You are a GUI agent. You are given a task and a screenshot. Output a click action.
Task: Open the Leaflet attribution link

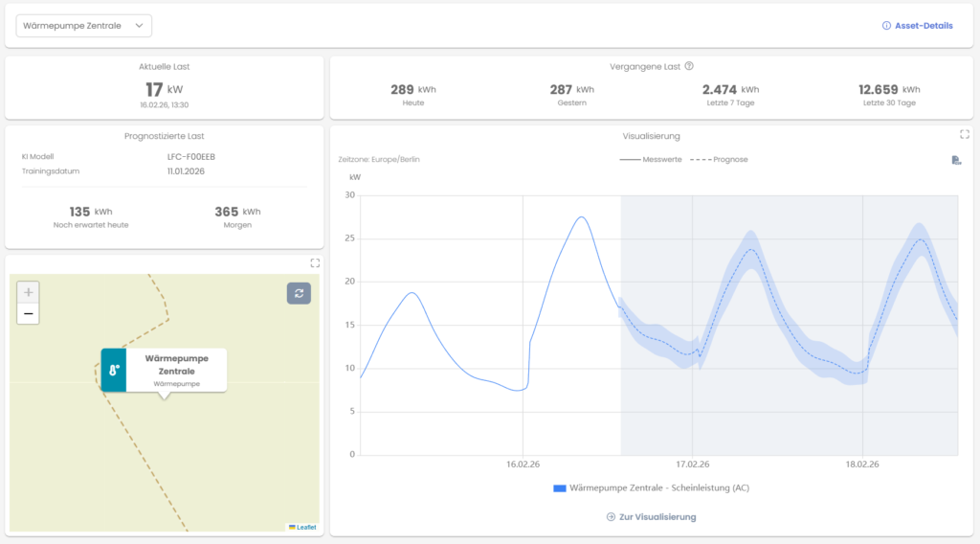click(x=302, y=527)
